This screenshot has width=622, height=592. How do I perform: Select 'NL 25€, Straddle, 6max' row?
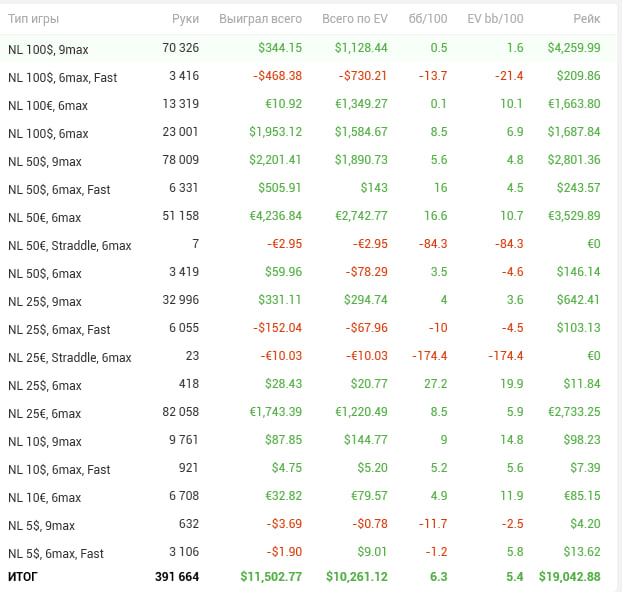pos(308,356)
